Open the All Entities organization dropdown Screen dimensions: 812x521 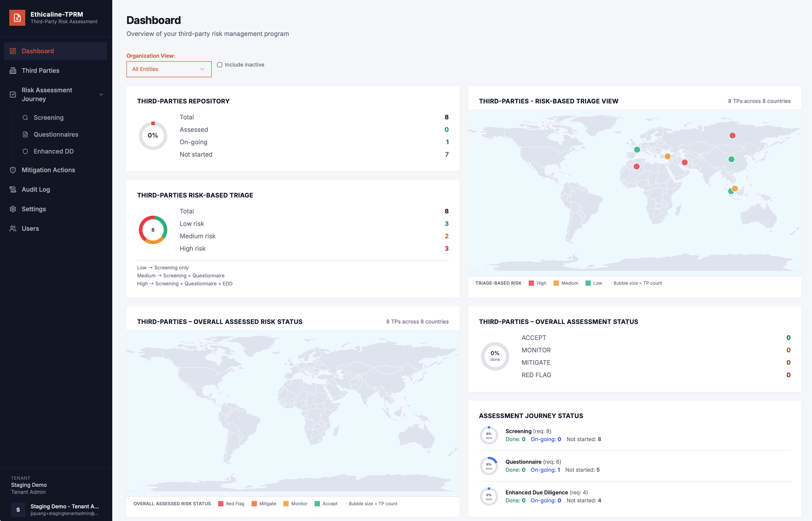(169, 69)
